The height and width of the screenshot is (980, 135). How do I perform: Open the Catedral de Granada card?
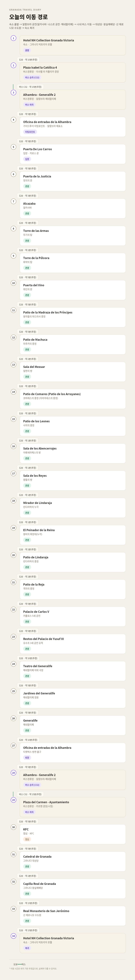[73, 861]
